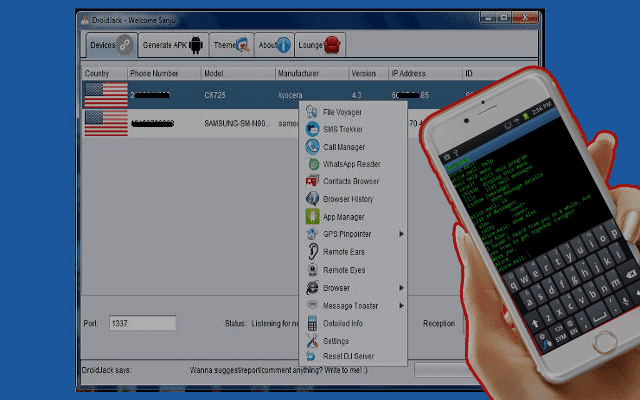Sort by Model column header

pos(238,73)
